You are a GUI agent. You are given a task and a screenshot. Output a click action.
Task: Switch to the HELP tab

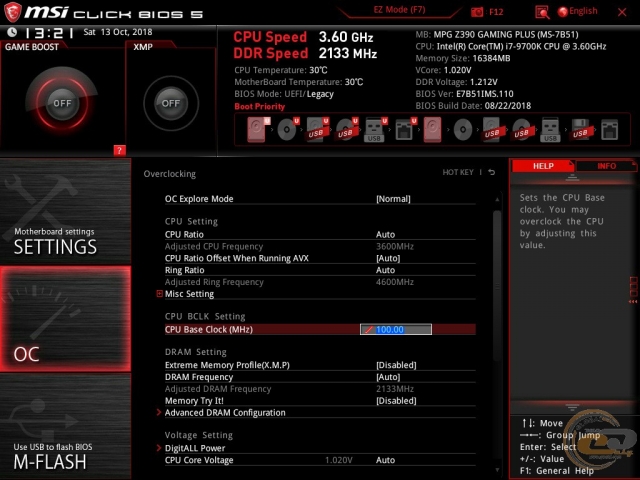[x=543, y=166]
